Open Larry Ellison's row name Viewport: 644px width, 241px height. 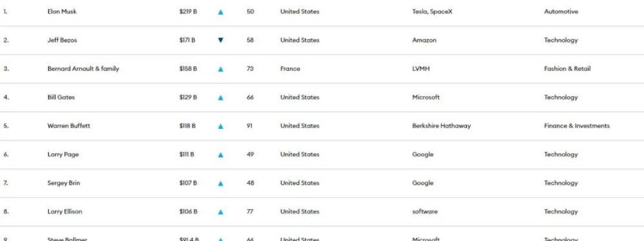click(65, 211)
